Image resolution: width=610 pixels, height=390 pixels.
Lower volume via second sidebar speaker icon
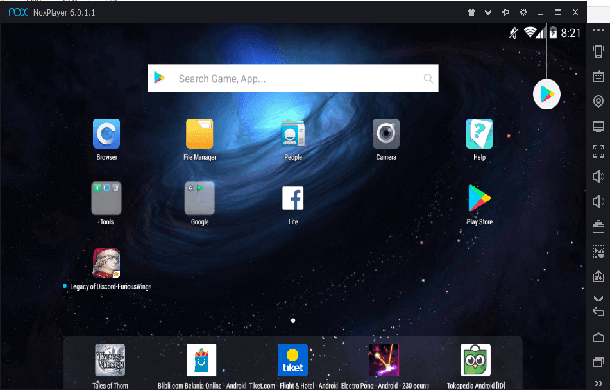click(x=598, y=202)
